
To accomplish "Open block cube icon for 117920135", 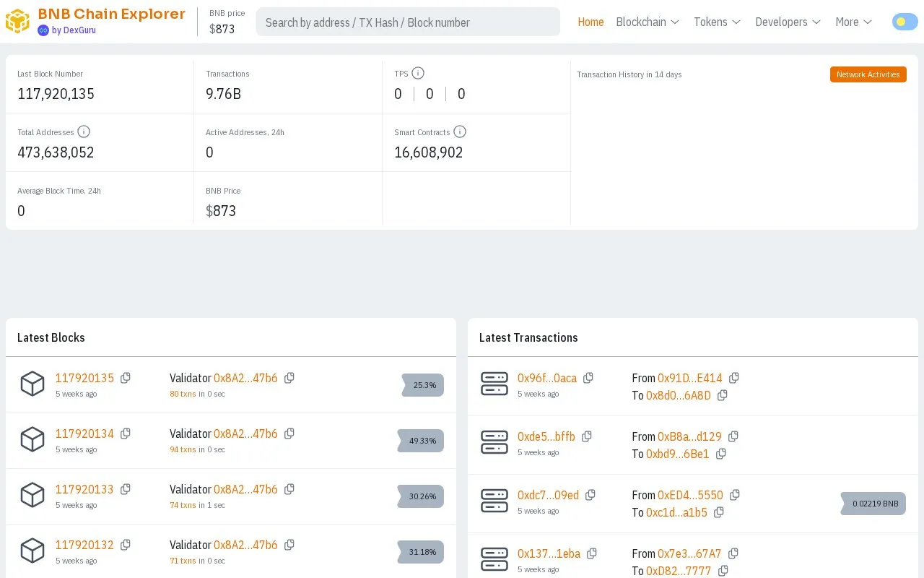I will (32, 384).
